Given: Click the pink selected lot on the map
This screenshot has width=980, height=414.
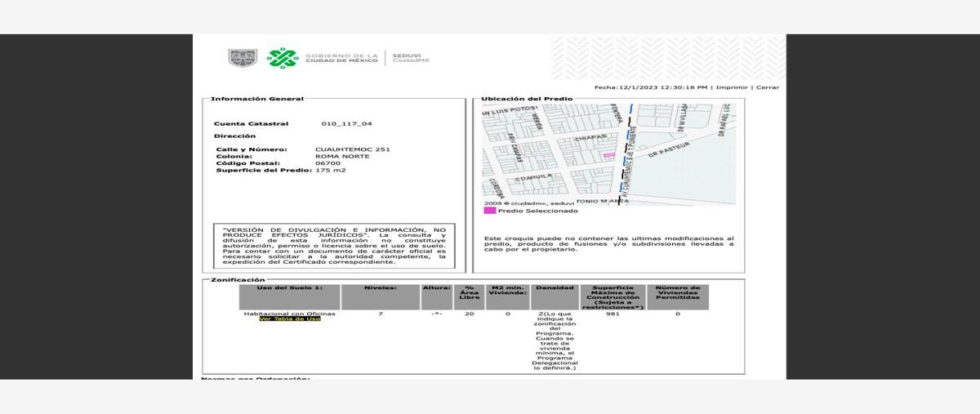Looking at the screenshot, I should click(x=608, y=154).
